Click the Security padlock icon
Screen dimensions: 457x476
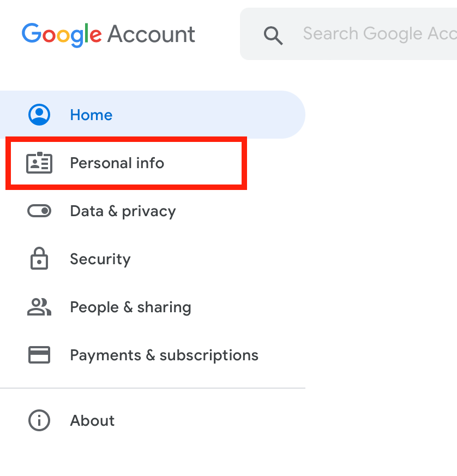(x=39, y=259)
